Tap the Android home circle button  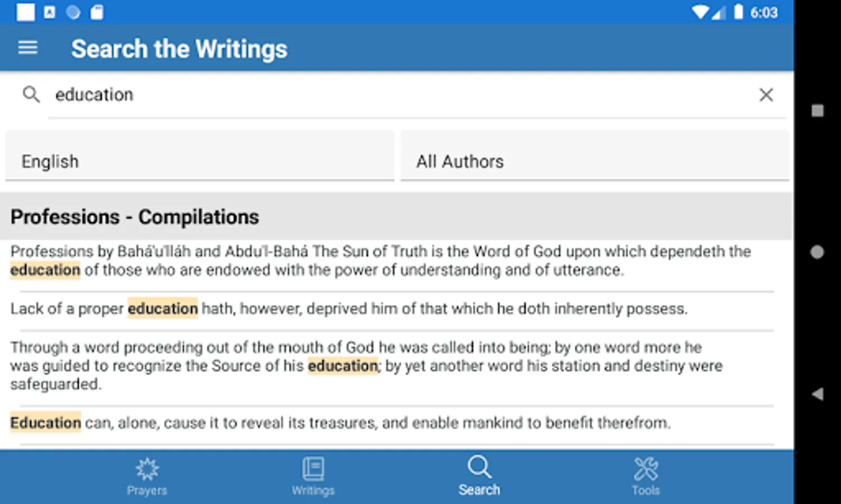click(x=817, y=252)
